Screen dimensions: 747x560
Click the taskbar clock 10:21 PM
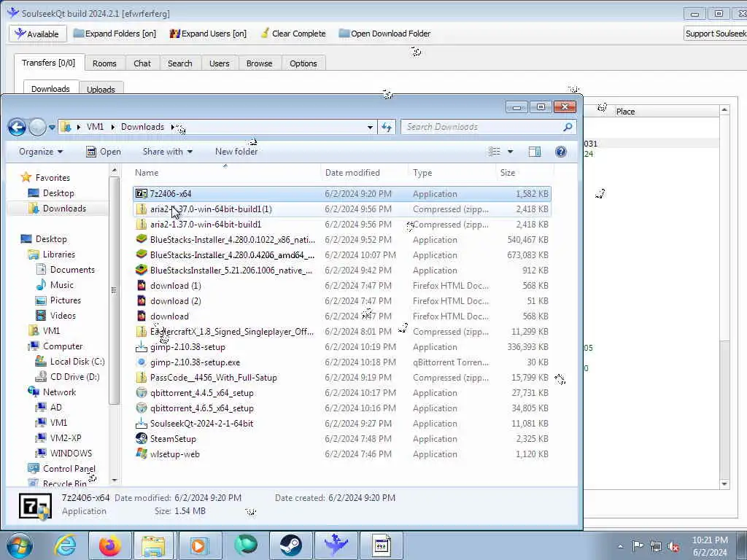(710, 540)
